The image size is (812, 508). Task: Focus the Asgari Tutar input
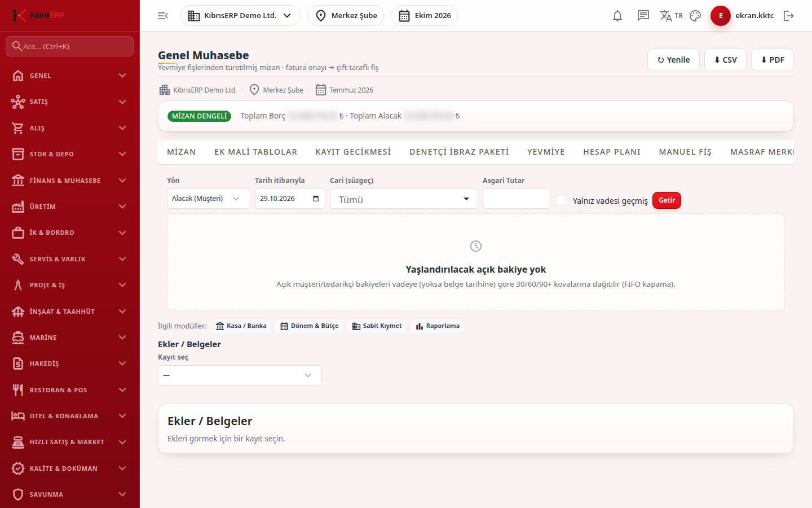pos(517,199)
